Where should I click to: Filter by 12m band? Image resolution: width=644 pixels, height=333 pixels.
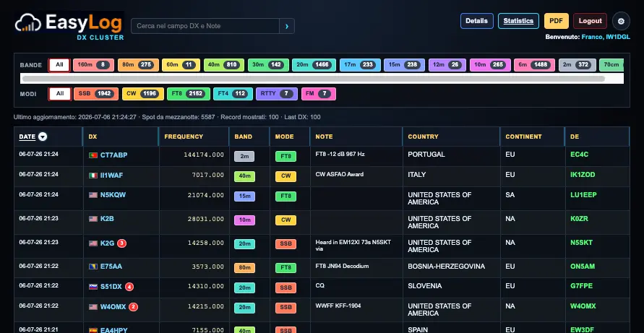click(447, 65)
